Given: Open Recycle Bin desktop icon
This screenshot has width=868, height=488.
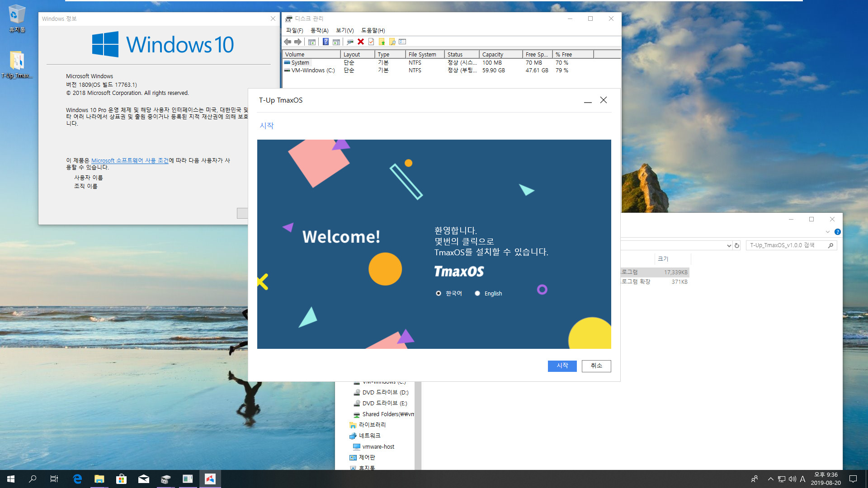Looking at the screenshot, I should 17,19.
